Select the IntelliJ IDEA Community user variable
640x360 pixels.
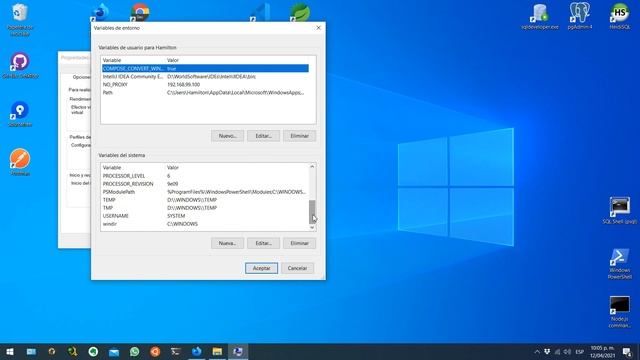pyautogui.click(x=205, y=76)
